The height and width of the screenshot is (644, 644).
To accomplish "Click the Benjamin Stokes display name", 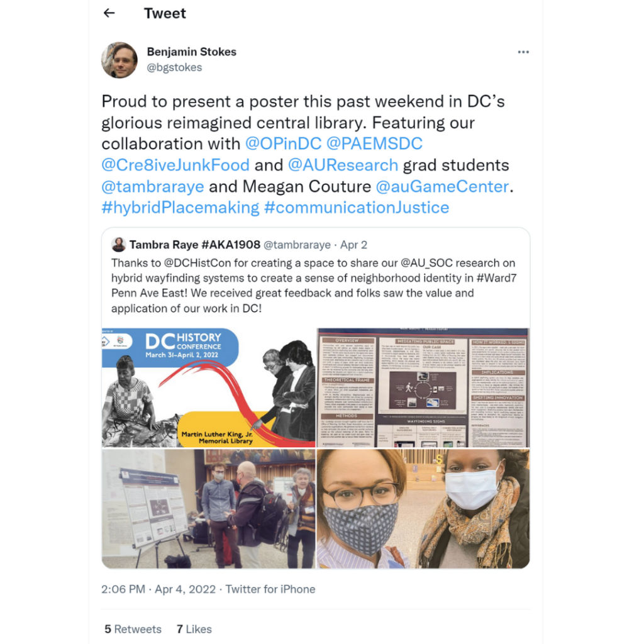I will tap(192, 52).
